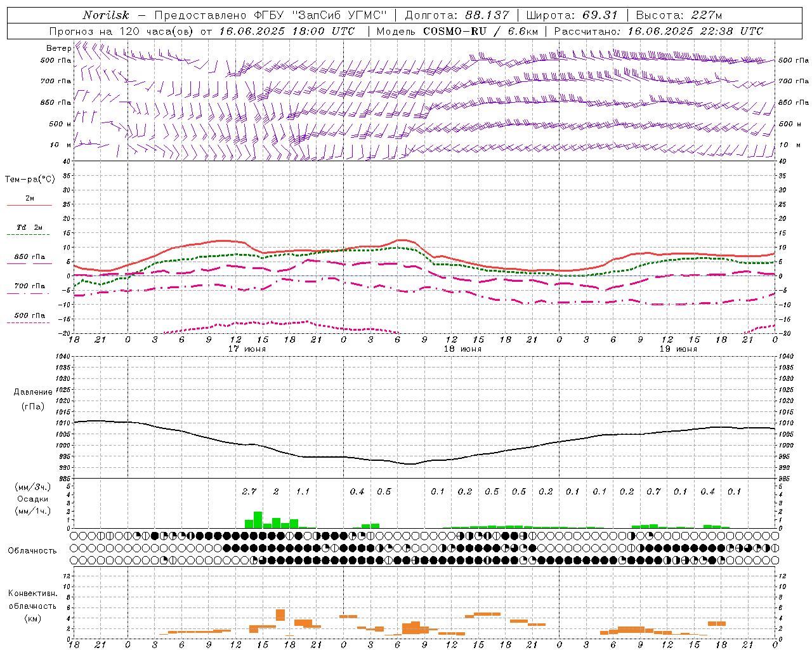The image size is (812, 650).
Task: Click the 700 гПа temperature legend entry
Action: (30, 286)
